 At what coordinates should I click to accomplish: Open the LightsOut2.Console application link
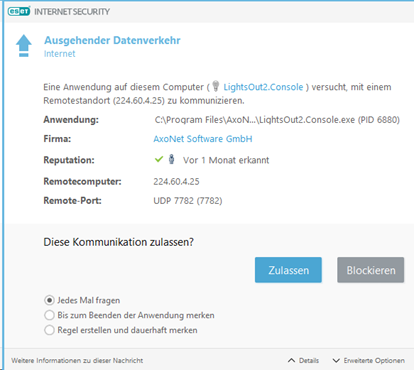coord(263,87)
